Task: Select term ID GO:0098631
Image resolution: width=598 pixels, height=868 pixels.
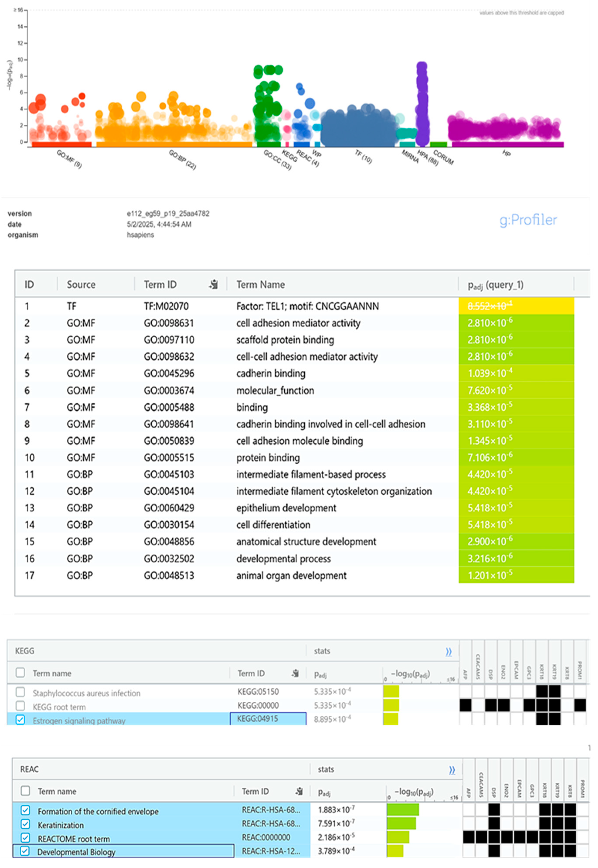Action: pyautogui.click(x=169, y=323)
